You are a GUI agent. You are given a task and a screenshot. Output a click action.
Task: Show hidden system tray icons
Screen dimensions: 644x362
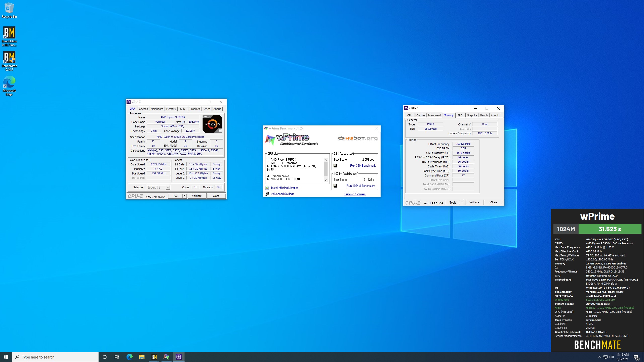(599, 357)
